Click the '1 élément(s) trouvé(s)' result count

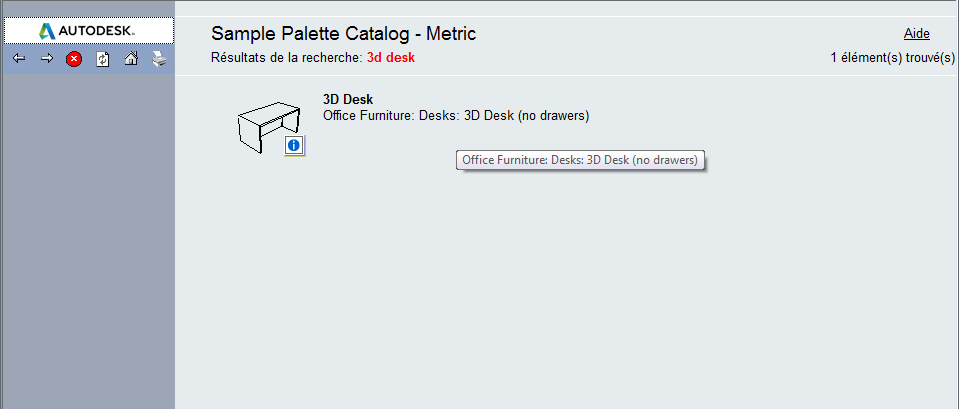(x=892, y=58)
